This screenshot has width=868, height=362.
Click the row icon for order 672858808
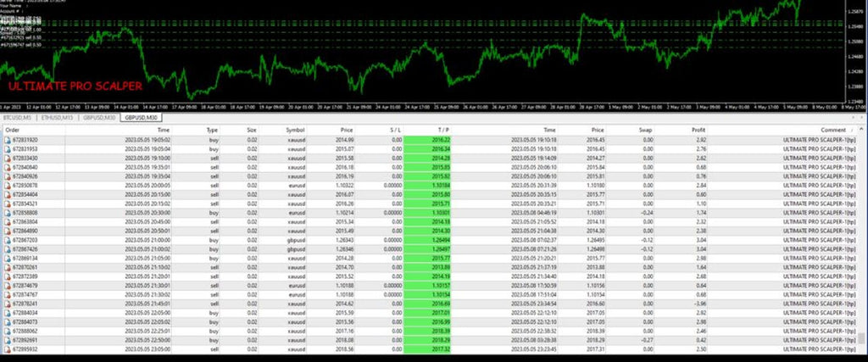click(8, 212)
